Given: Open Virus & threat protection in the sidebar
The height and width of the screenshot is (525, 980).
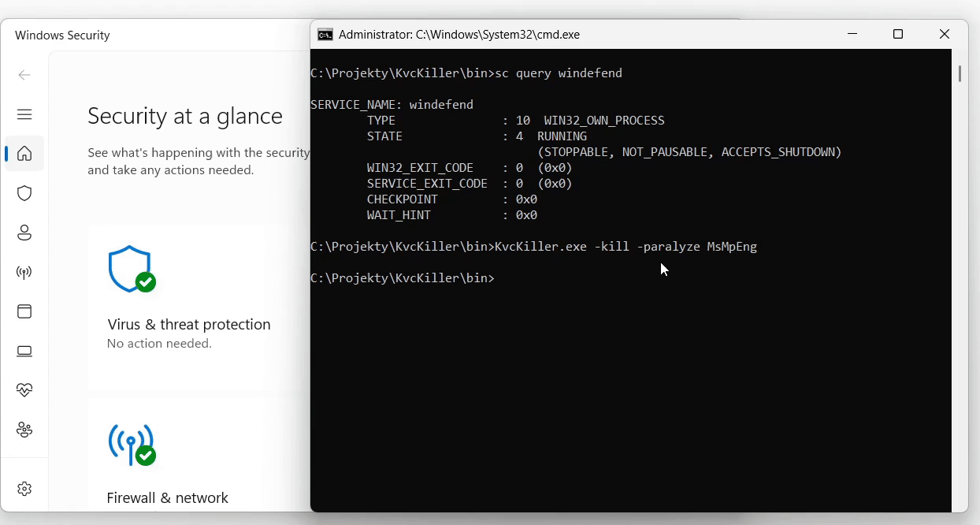Looking at the screenshot, I should pyautogui.click(x=24, y=193).
